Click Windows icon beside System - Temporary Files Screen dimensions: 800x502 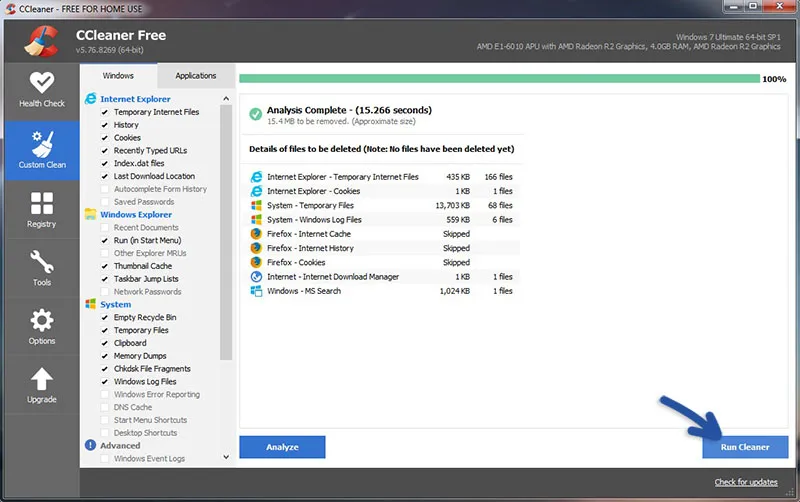[x=256, y=205]
